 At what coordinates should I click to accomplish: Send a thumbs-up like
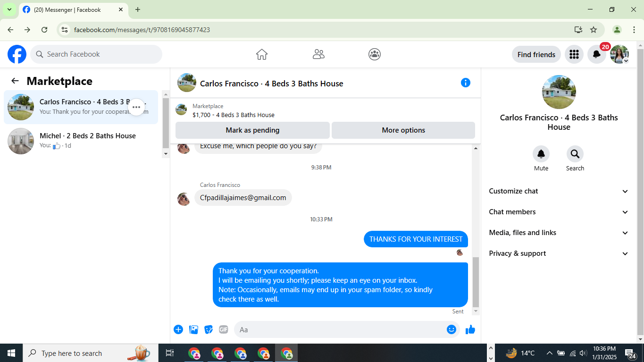470,329
